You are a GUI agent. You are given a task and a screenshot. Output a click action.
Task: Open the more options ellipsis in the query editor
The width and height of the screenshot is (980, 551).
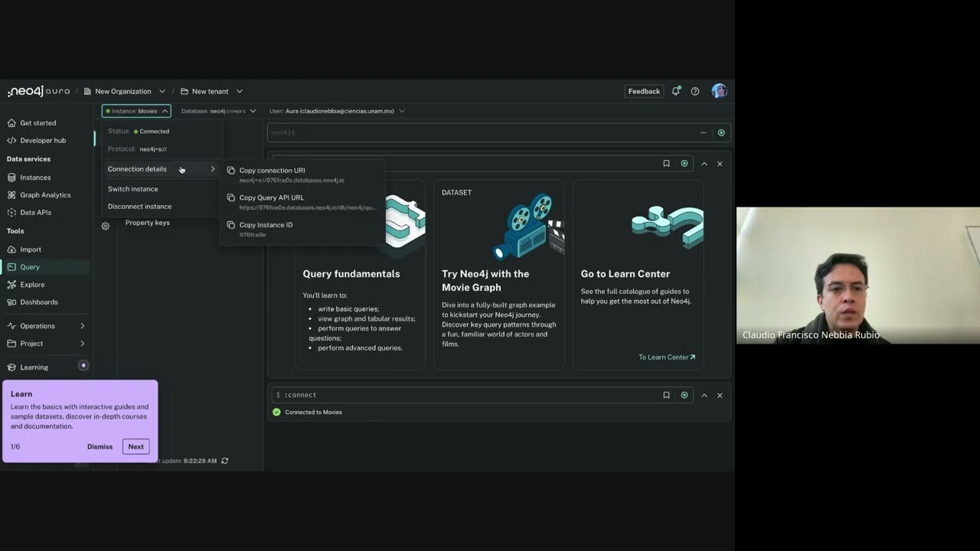point(703,132)
